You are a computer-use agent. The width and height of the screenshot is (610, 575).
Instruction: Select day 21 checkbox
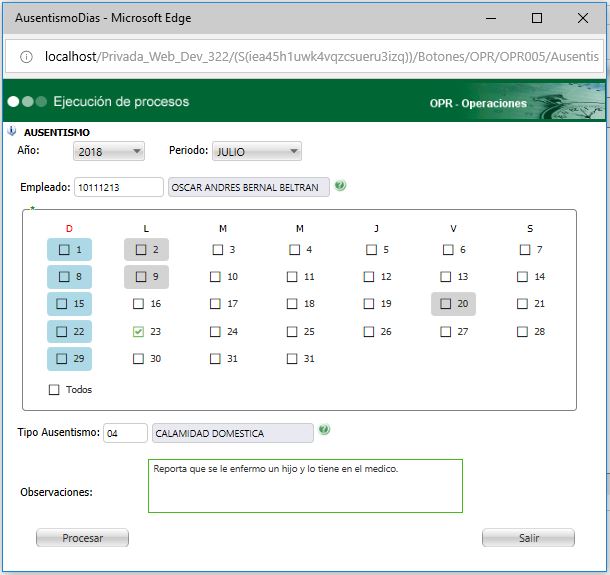[522, 304]
